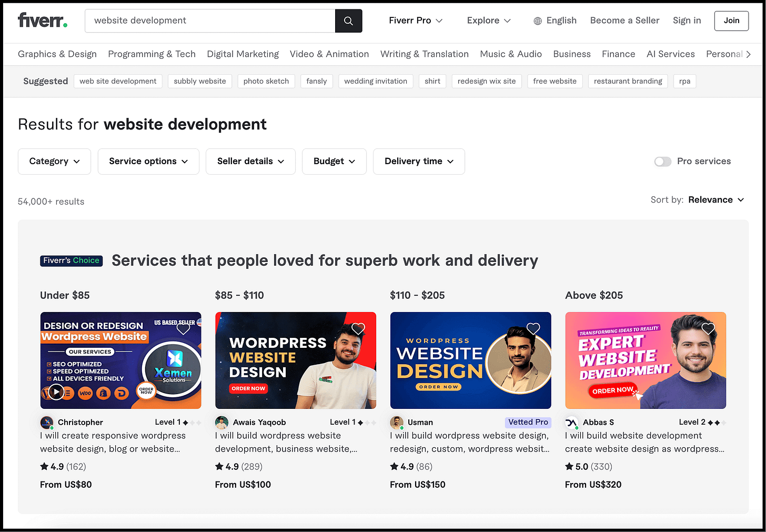Play video on Christopher's gig thumbnail

(x=56, y=392)
